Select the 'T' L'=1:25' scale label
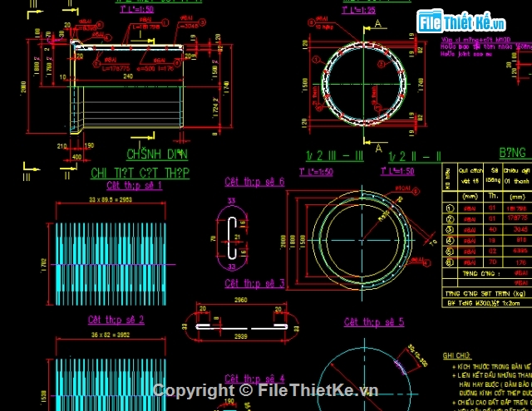 (x=358, y=10)
